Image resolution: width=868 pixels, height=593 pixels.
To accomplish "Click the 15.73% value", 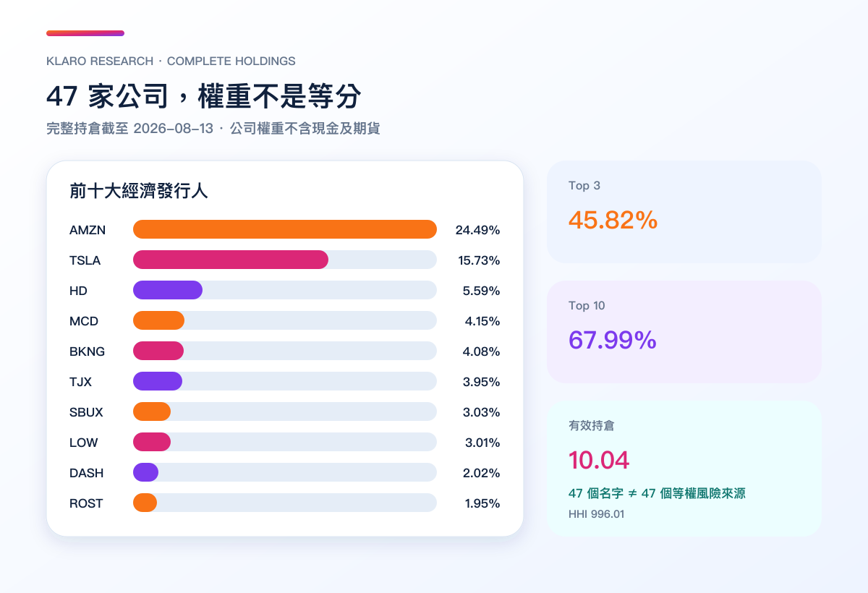I will tap(479, 260).
